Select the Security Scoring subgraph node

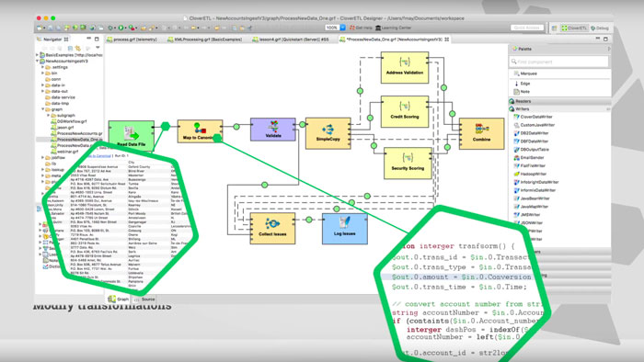408,164
